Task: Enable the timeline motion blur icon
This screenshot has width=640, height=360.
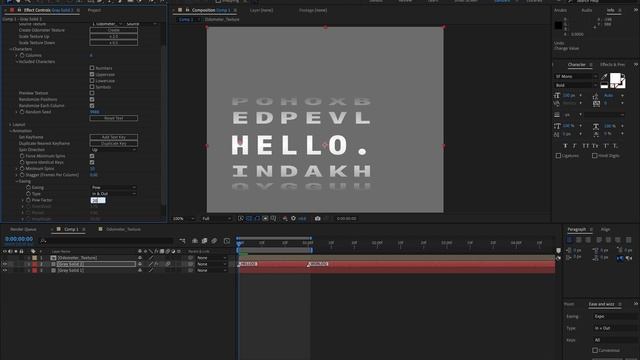Action: [x=214, y=241]
